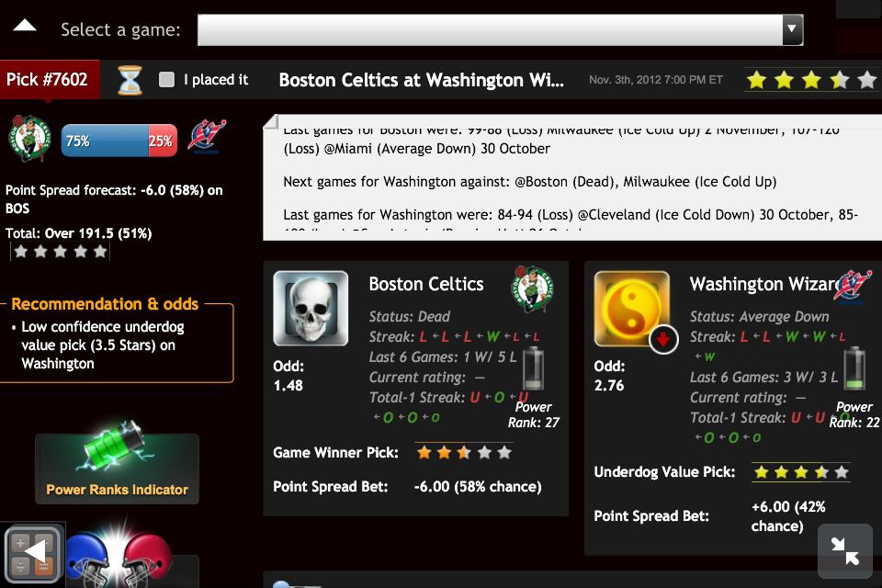Collapse the panel with the white up arrow
This screenshot has height=588, width=882.
tap(25, 27)
